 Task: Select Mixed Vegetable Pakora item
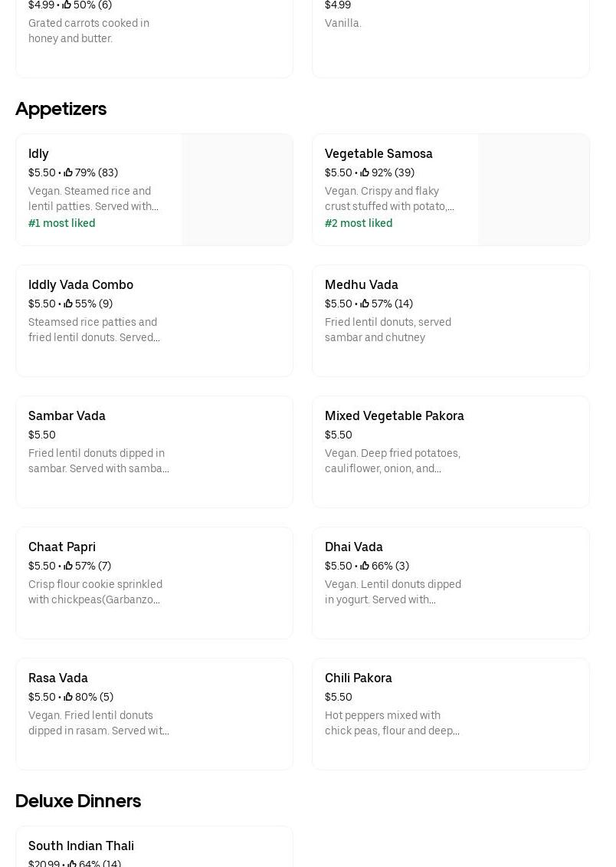pyautogui.click(x=451, y=452)
